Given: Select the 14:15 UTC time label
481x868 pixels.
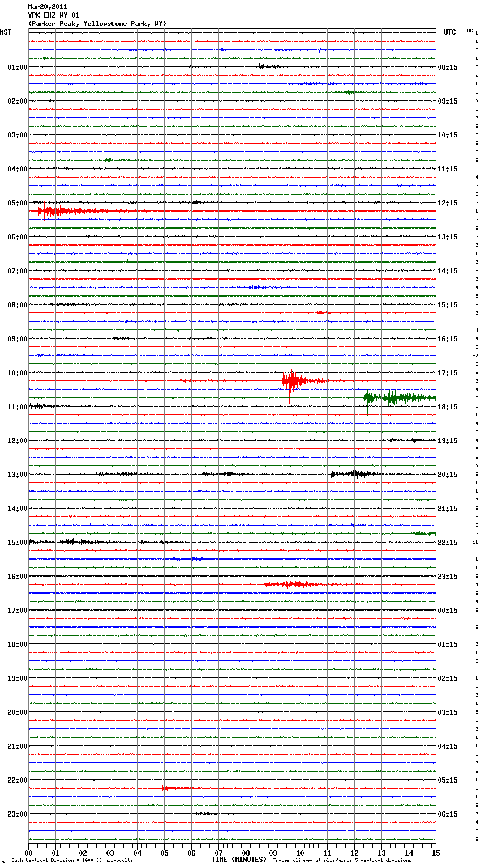Looking at the screenshot, I should [x=448, y=271].
